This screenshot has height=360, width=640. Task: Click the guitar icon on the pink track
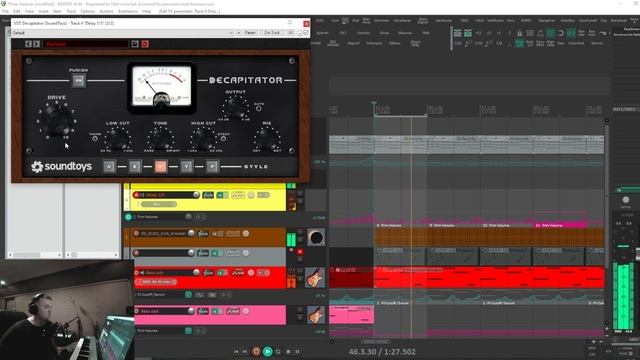tap(315, 315)
